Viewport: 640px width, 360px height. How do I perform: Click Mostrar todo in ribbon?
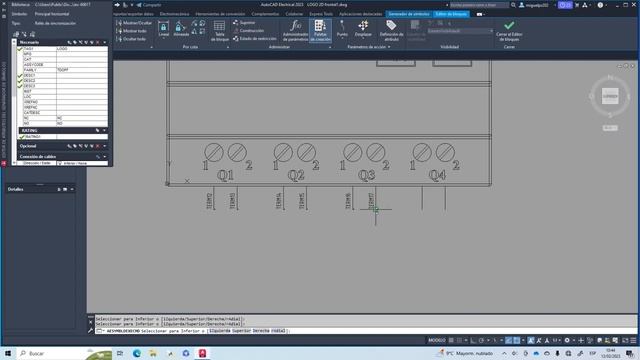point(131,31)
